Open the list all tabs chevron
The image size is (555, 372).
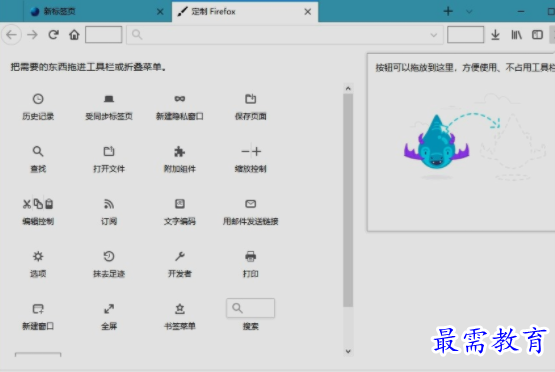(x=469, y=12)
